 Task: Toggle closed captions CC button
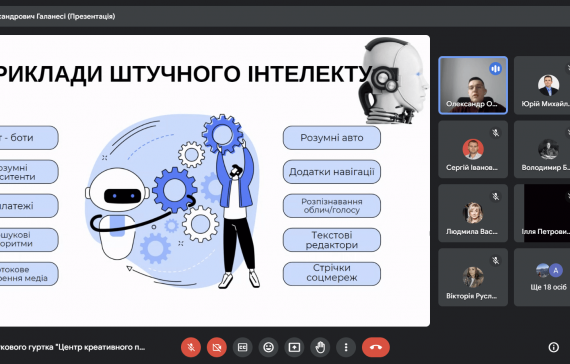242,347
